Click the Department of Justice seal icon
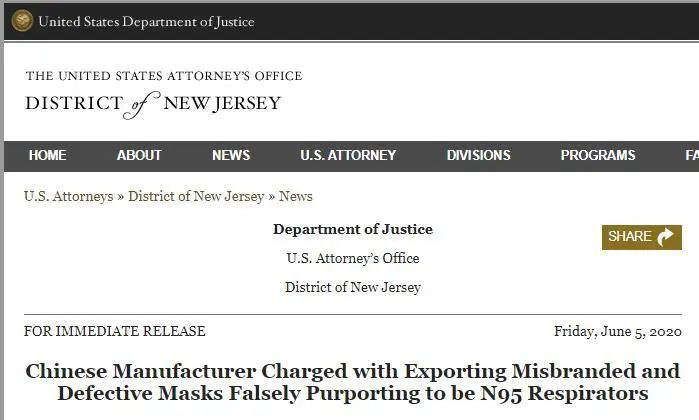Image resolution: width=699 pixels, height=420 pixels. pyautogui.click(x=22, y=21)
